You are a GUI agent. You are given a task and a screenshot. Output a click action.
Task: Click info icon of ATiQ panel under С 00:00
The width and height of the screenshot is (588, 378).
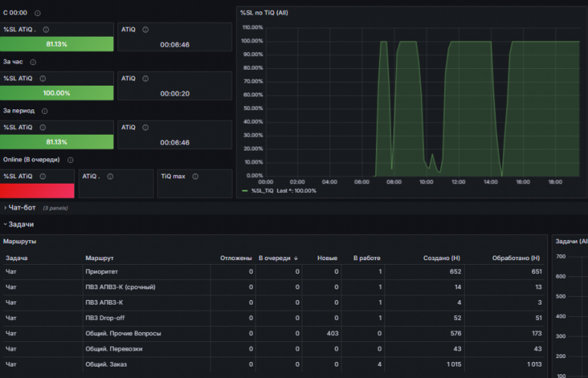[x=145, y=30]
